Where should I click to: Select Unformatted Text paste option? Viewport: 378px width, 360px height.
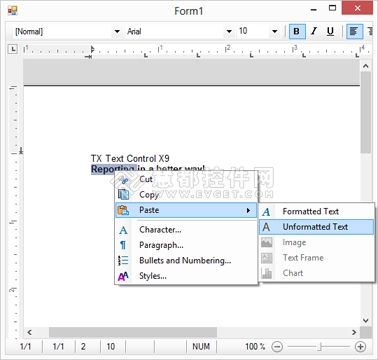(317, 227)
